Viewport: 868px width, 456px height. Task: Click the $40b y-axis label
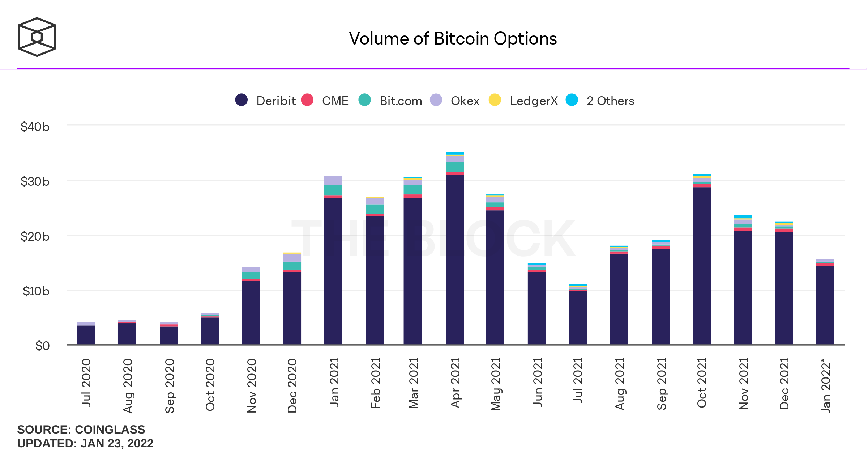click(35, 127)
